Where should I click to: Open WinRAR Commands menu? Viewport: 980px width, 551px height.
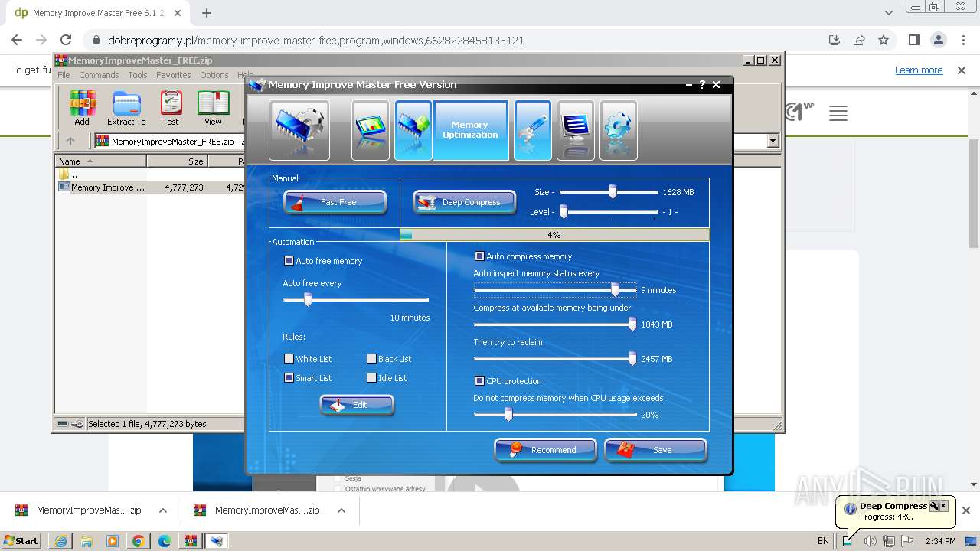pyautogui.click(x=99, y=75)
